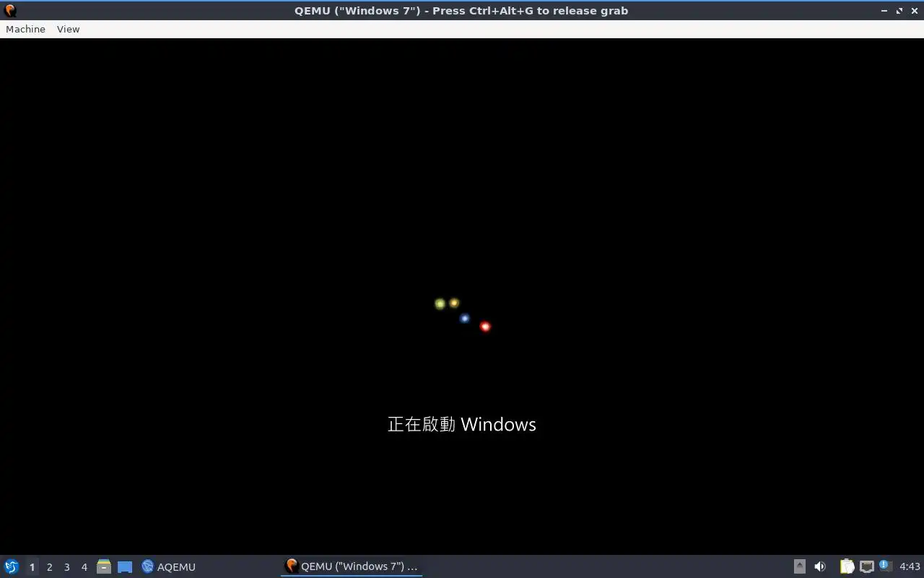Switch to workspace 2
The height and width of the screenshot is (578, 924).
point(49,567)
